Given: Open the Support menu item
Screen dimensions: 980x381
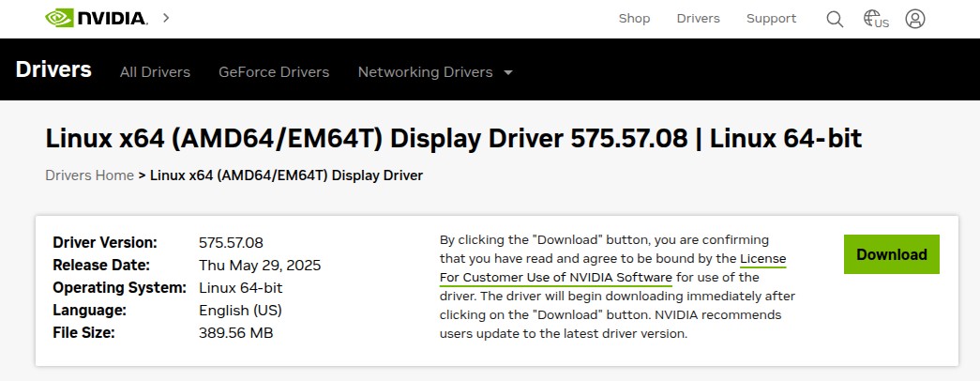Looking at the screenshot, I should click(771, 19).
